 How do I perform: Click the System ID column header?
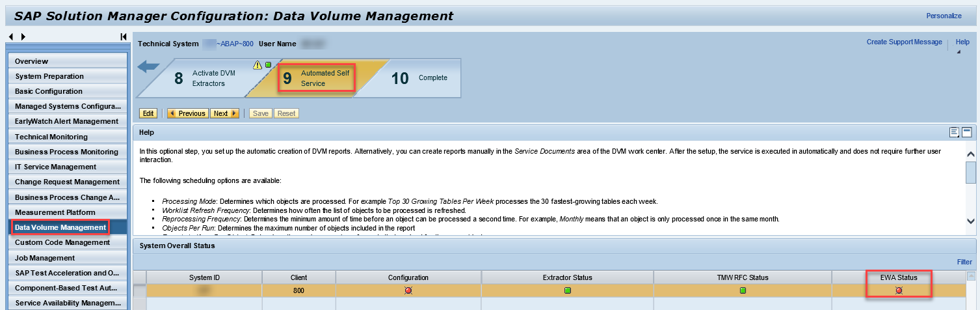(204, 277)
